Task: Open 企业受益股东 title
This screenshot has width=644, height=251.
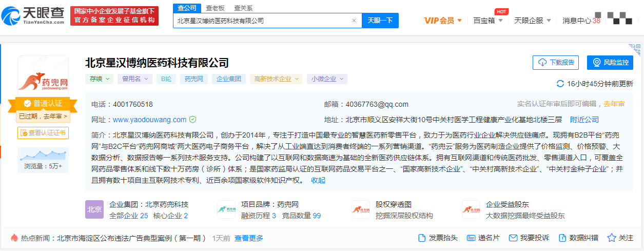Action: (x=508, y=204)
